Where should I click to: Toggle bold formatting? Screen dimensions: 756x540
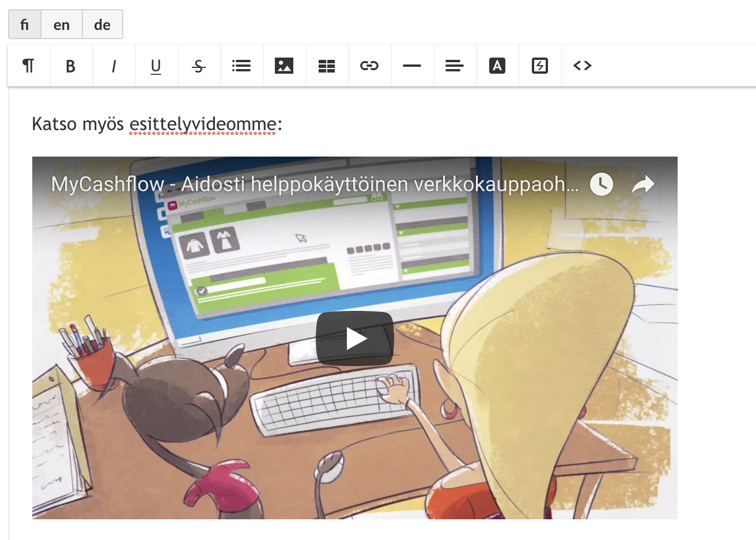[x=71, y=66]
